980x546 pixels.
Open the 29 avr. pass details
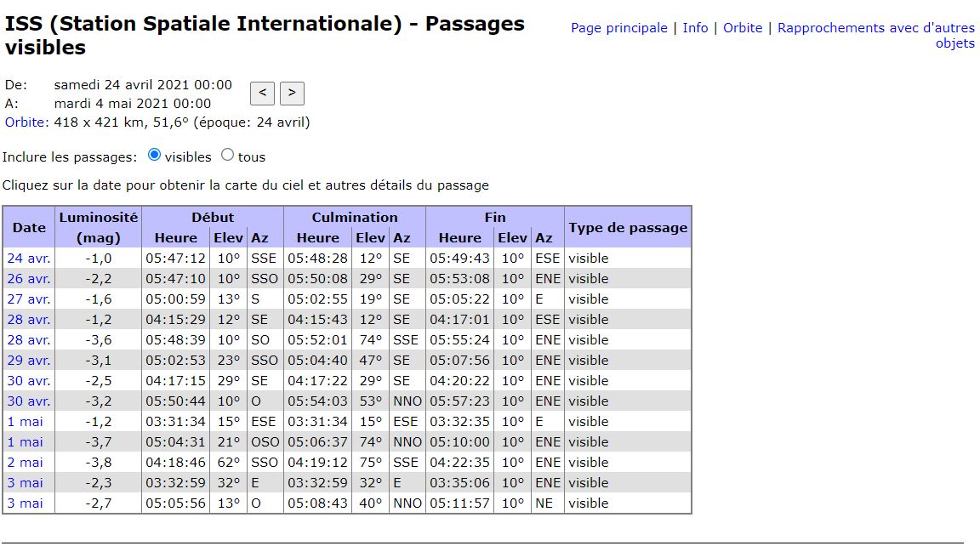pos(29,361)
